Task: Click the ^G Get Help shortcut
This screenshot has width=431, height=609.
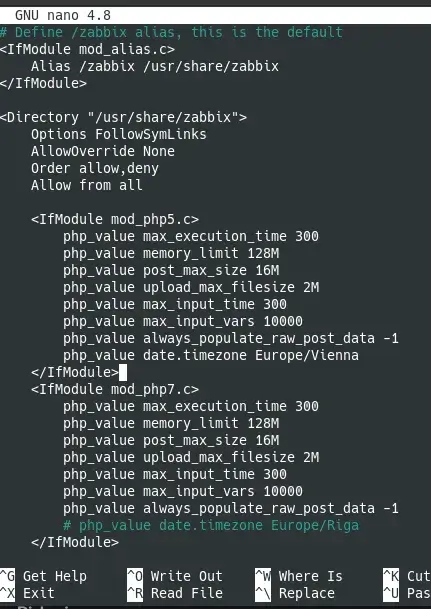Action: pyautogui.click(x=43, y=576)
